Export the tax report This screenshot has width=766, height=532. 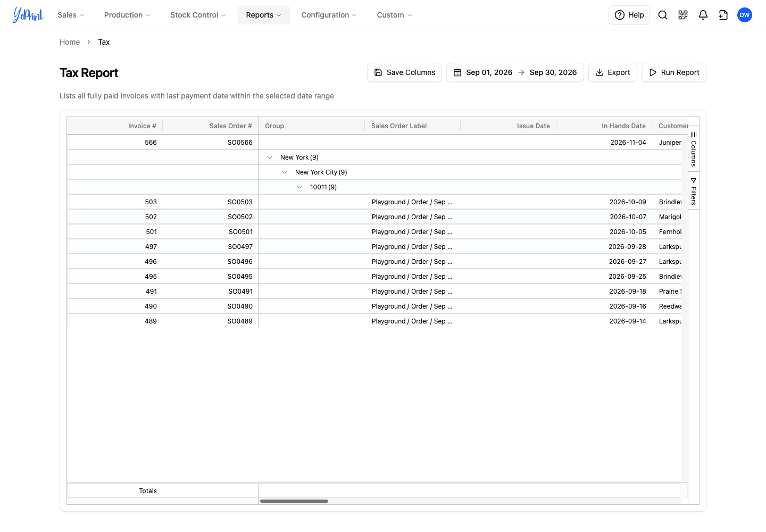[613, 72]
